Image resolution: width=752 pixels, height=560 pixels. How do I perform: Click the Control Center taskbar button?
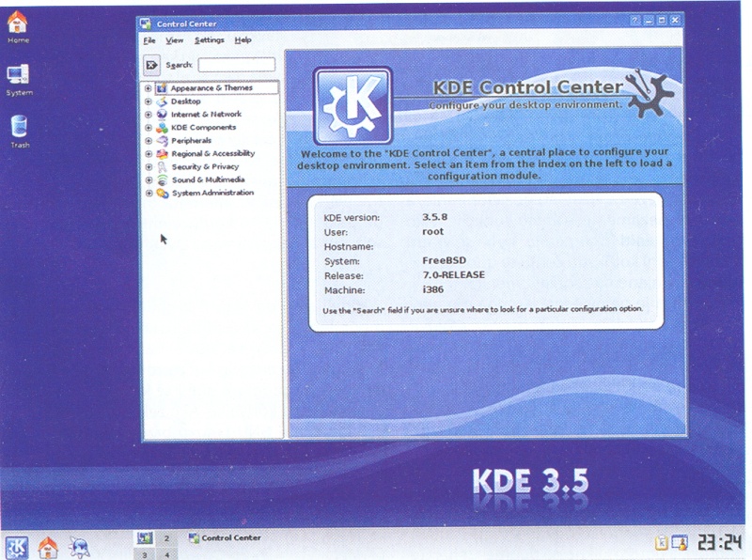click(225, 538)
